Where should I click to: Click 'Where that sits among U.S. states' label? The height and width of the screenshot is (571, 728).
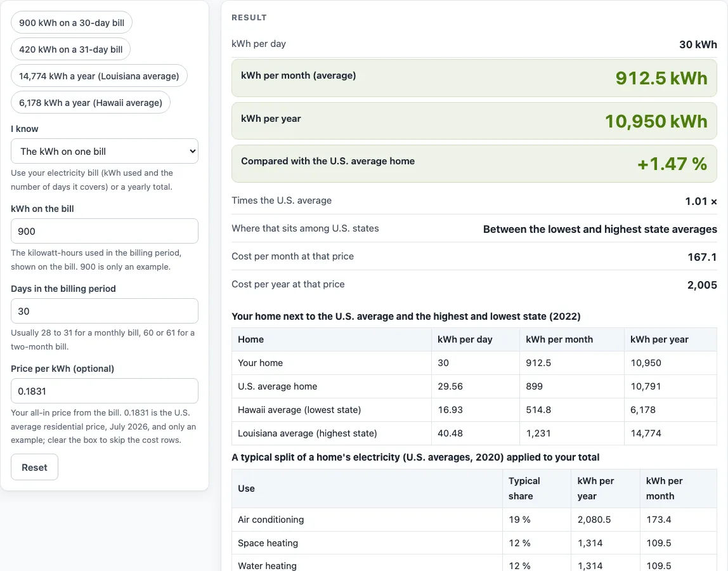(x=305, y=228)
